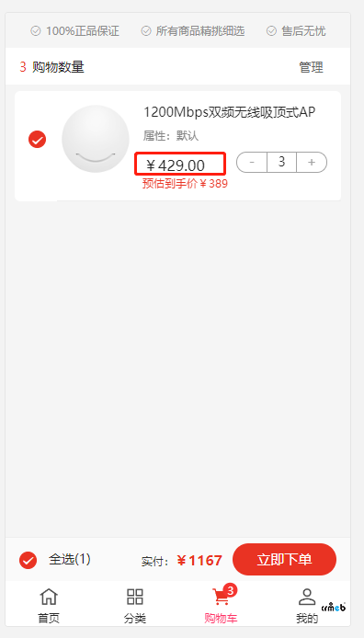Click the 立即下单 order button
Image resolution: width=364 pixels, height=638 pixels.
284,560
